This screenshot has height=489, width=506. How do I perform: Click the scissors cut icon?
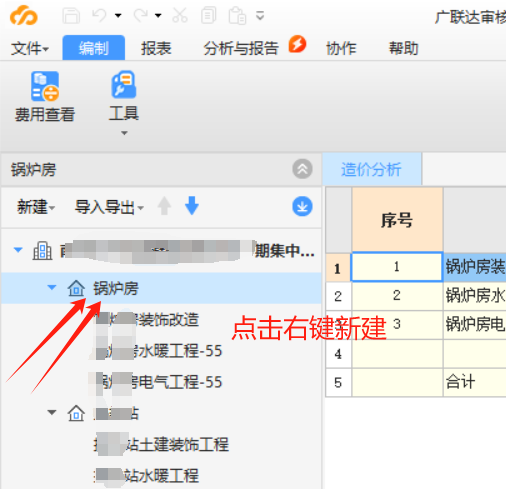coord(180,15)
